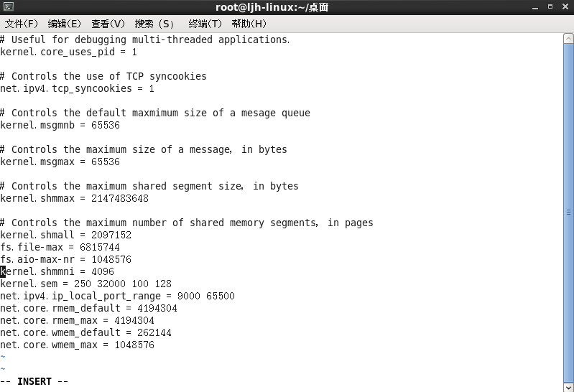Minimize the terminal window

click(x=535, y=7)
